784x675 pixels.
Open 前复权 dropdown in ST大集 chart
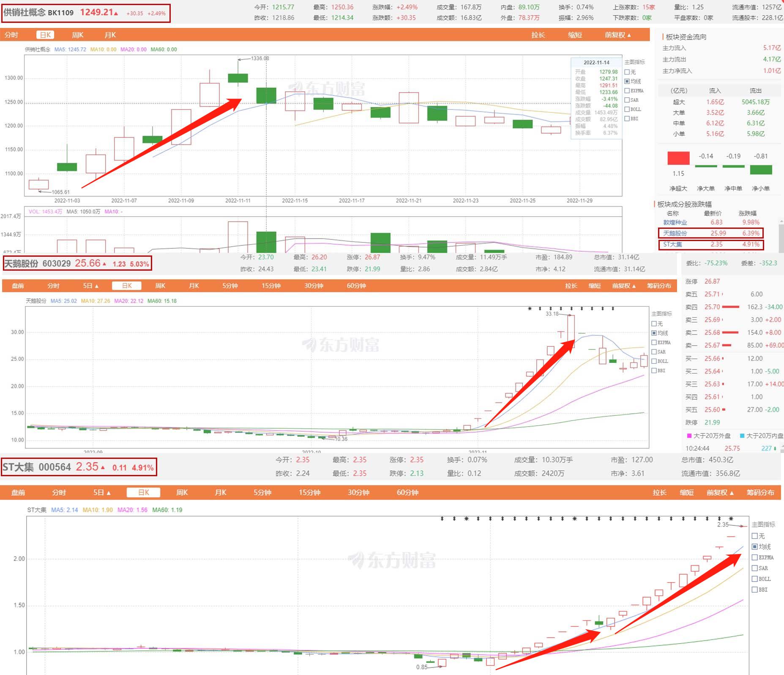click(x=720, y=493)
